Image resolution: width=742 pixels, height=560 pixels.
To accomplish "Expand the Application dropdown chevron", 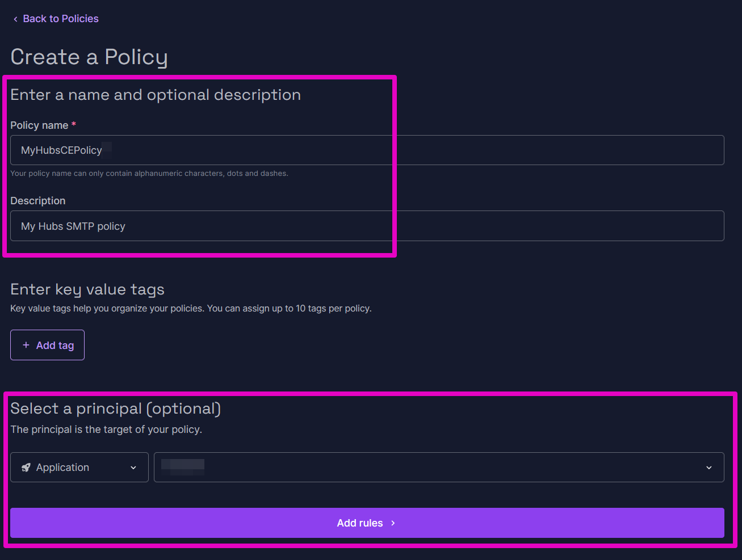I will pos(133,468).
